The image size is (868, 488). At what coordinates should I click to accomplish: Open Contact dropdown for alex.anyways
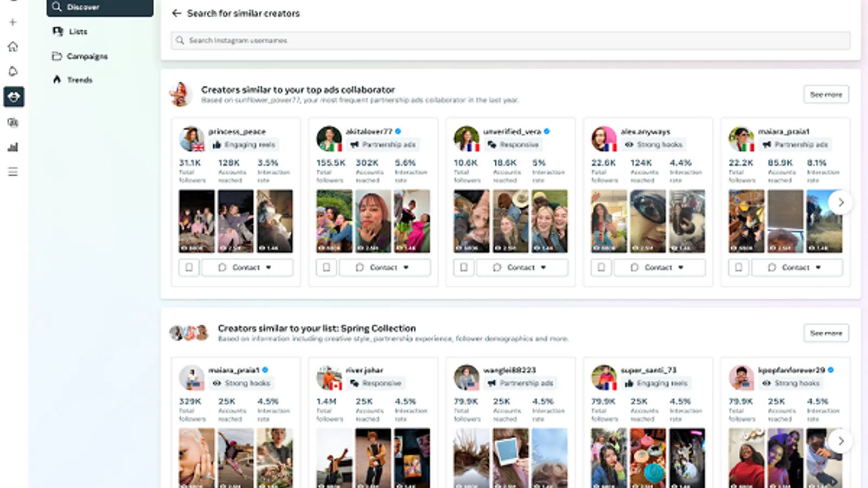coord(660,267)
